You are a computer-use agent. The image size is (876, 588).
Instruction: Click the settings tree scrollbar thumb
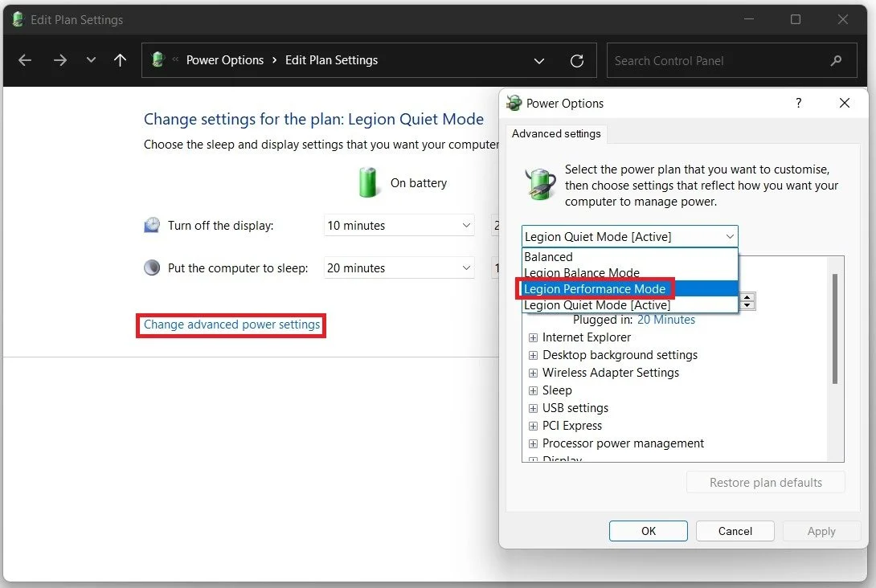[x=835, y=329]
